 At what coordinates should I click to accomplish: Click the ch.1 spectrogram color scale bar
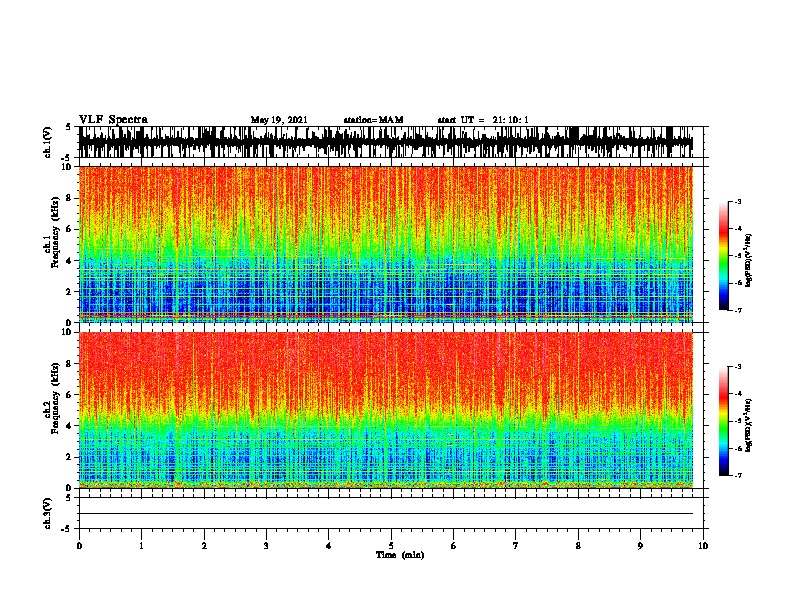724,256
